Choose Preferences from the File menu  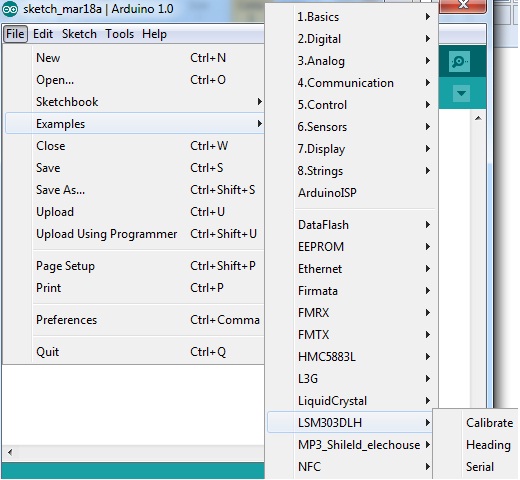coord(134,320)
